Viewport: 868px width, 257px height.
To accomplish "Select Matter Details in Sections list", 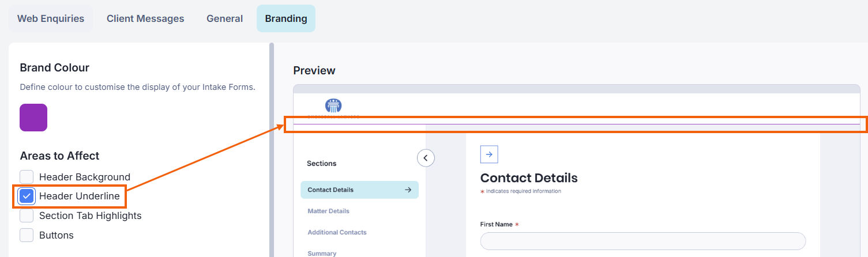I will tap(329, 211).
